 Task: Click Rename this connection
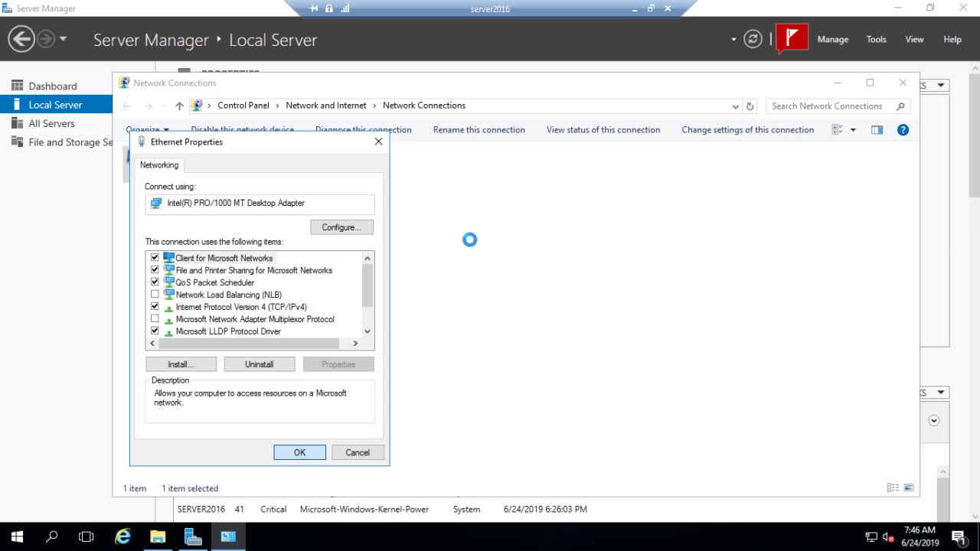479,130
